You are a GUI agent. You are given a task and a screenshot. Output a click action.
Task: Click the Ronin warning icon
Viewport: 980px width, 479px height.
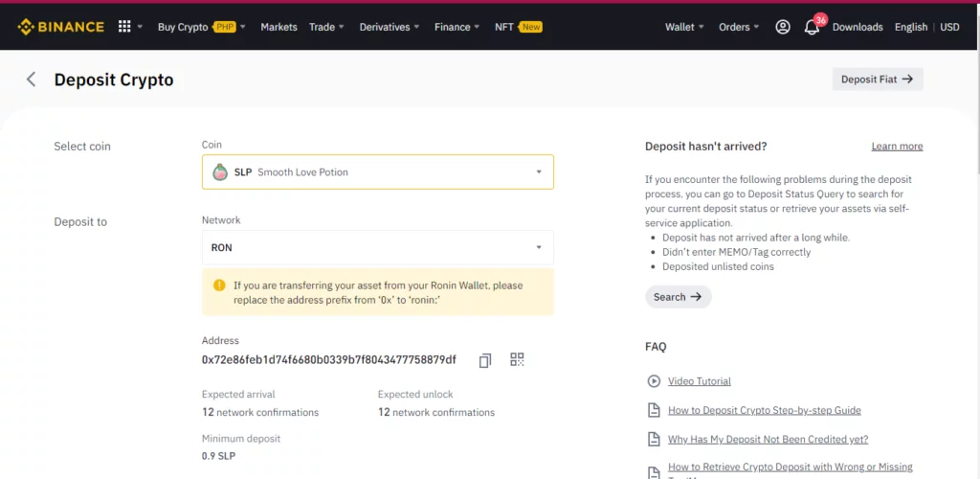[x=219, y=285]
